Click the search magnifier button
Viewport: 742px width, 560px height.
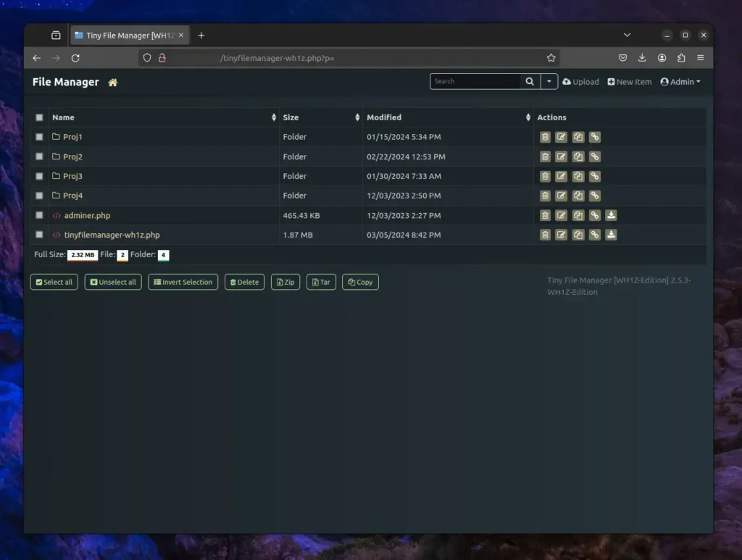(x=530, y=82)
